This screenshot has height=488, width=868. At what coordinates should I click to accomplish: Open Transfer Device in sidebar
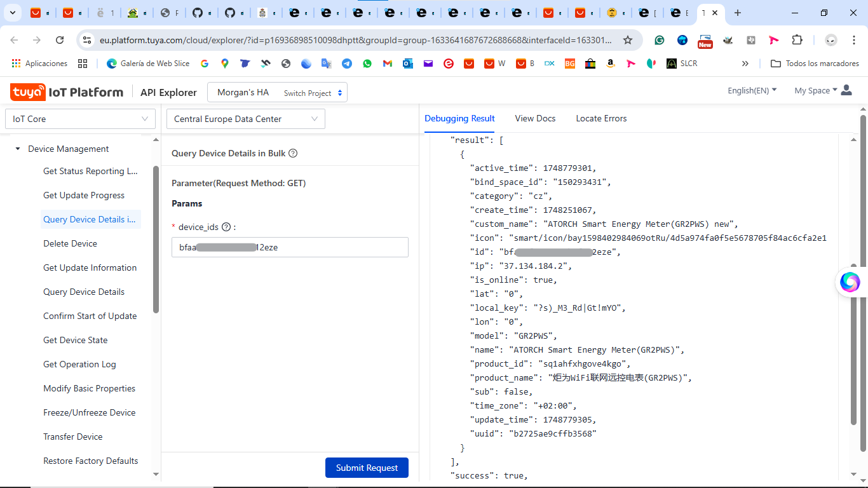pyautogui.click(x=72, y=437)
